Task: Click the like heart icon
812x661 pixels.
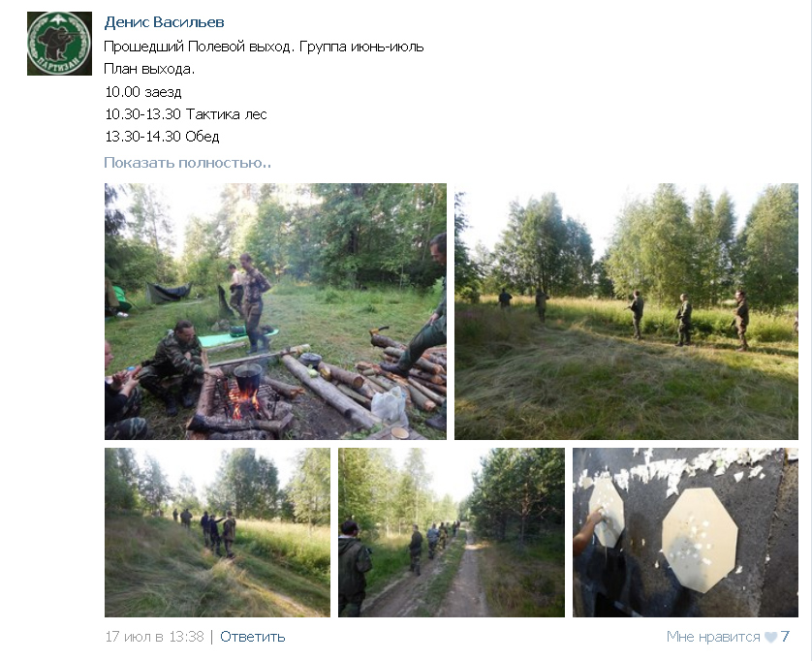Action: [x=770, y=637]
